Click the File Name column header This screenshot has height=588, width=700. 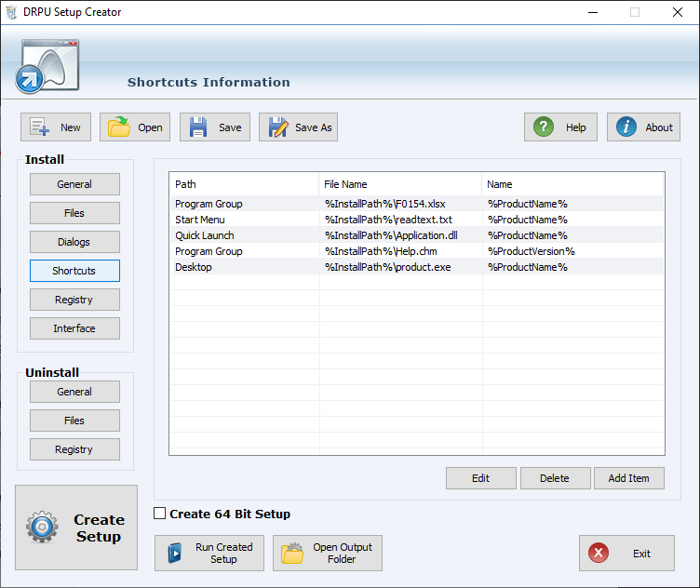tap(400, 184)
